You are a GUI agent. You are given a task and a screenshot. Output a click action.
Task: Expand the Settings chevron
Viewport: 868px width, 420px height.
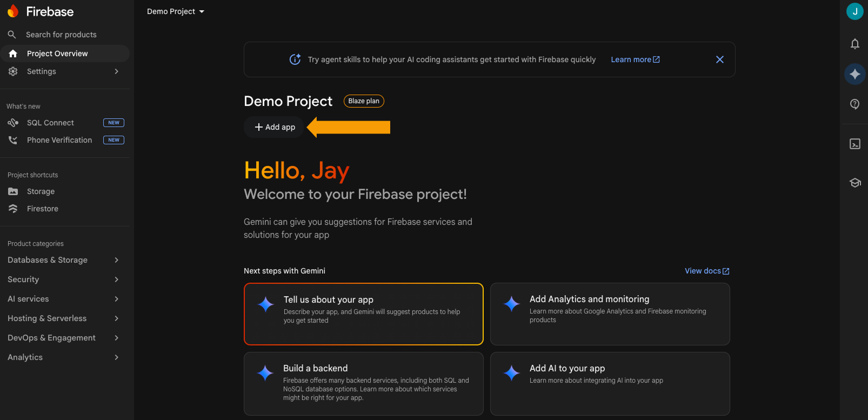point(117,71)
